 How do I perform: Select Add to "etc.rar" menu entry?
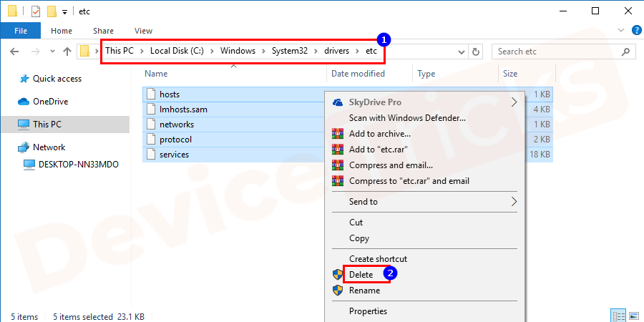click(379, 150)
